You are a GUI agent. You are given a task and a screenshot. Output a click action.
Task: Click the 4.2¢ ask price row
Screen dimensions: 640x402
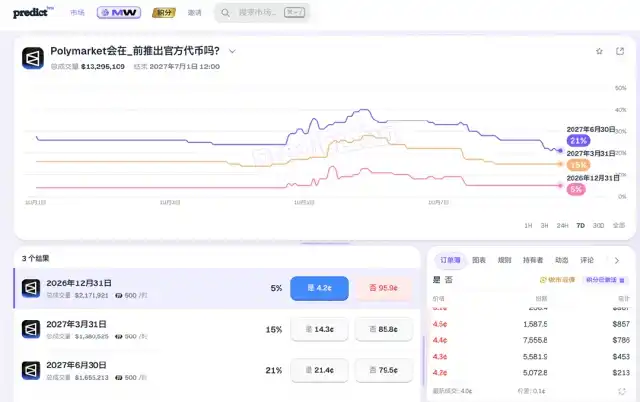pos(531,373)
